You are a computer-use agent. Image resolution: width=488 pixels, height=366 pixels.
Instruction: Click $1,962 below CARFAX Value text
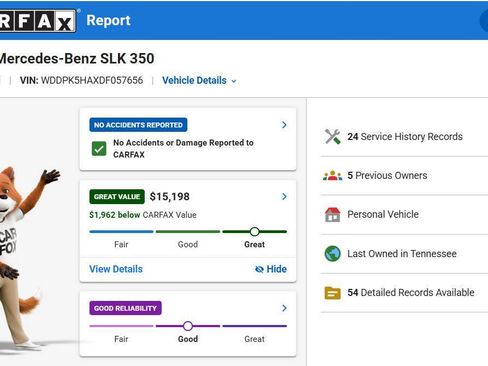click(x=143, y=215)
